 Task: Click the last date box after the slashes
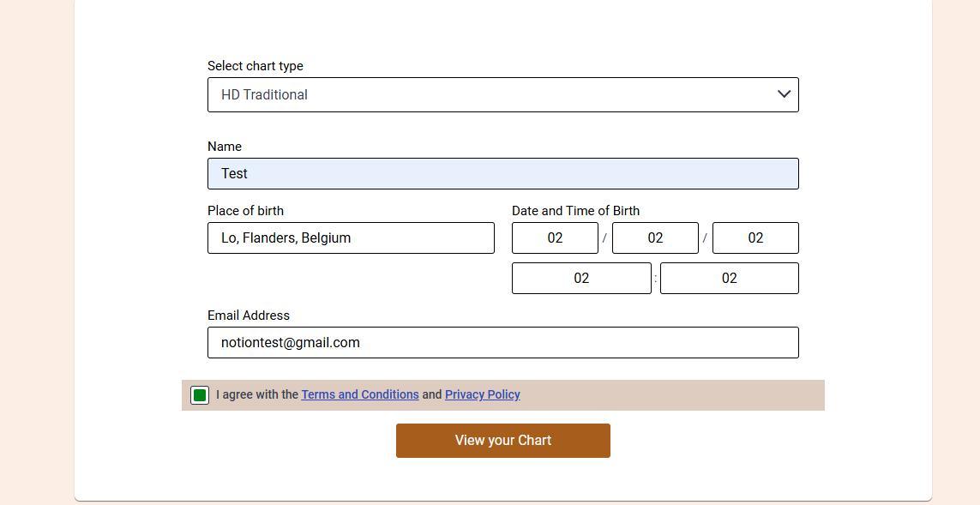(755, 238)
